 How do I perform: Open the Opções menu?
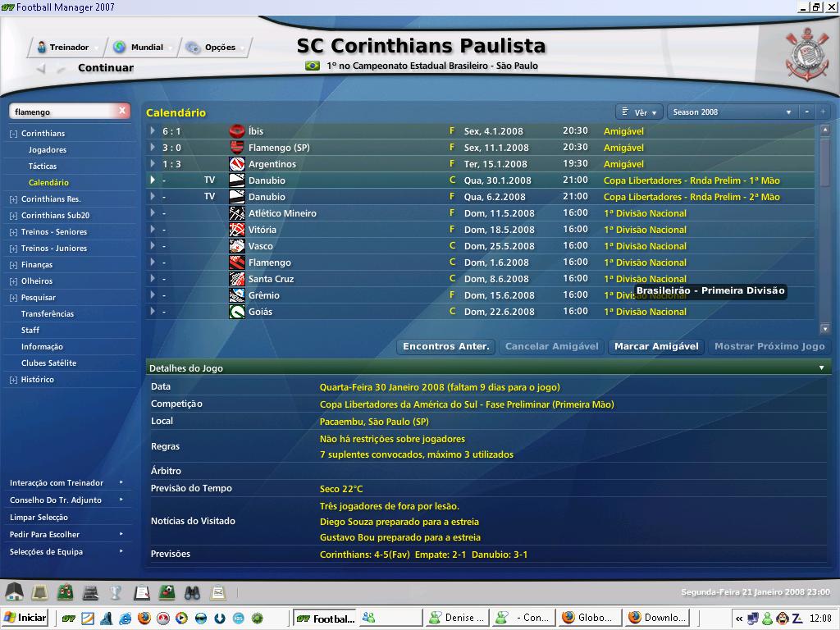(214, 47)
